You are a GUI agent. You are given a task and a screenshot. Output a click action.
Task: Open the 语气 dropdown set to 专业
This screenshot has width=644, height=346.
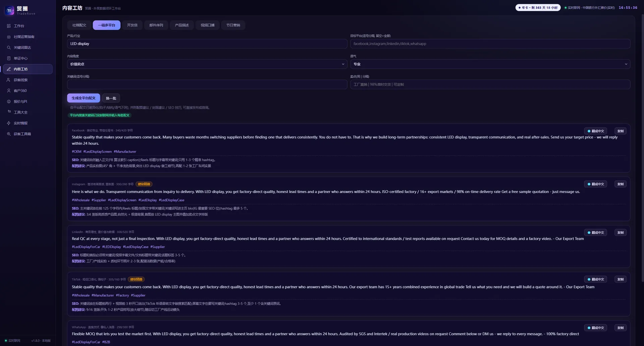coord(490,64)
